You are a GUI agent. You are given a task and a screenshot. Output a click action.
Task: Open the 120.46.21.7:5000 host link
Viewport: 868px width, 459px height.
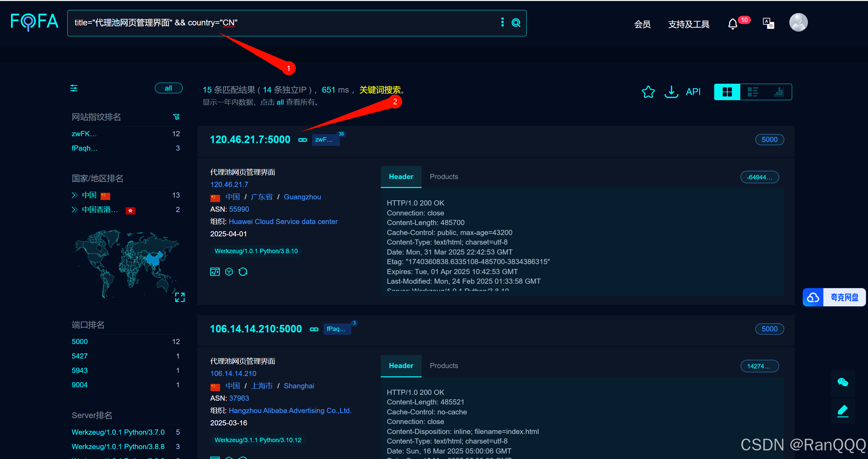point(250,140)
